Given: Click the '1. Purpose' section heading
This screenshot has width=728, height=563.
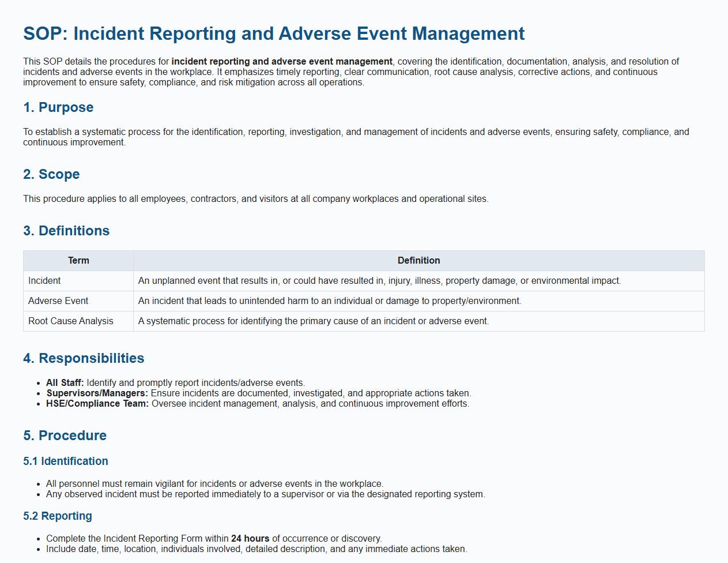Looking at the screenshot, I should pyautogui.click(x=58, y=107).
